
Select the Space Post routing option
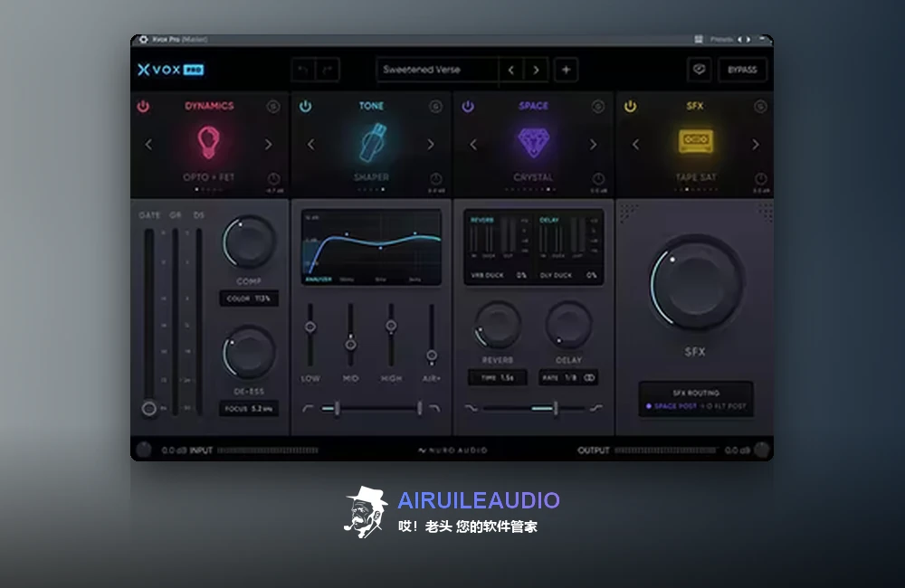672,406
